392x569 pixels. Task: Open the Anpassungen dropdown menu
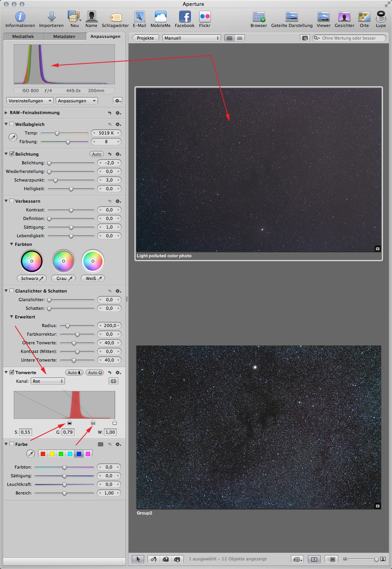(77, 101)
